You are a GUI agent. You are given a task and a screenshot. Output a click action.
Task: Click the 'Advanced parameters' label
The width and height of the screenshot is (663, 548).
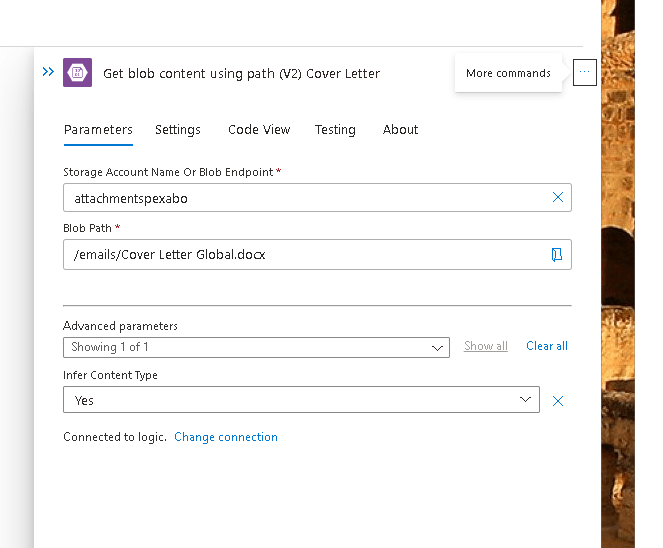point(120,326)
